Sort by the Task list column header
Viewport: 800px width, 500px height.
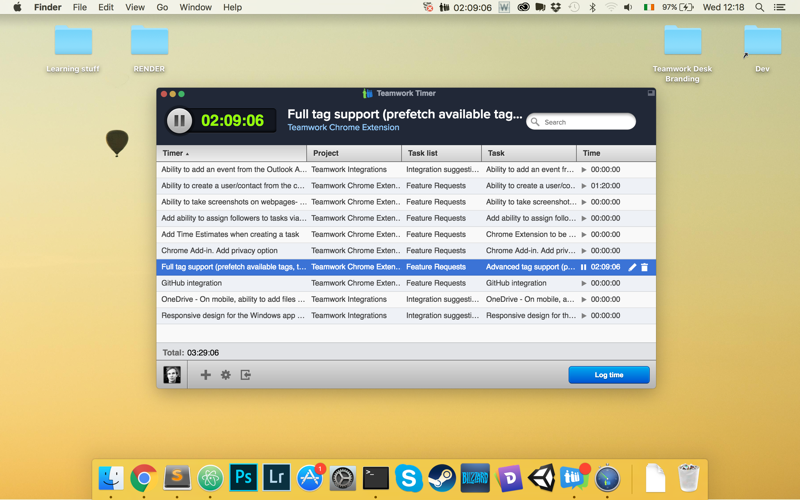441,153
